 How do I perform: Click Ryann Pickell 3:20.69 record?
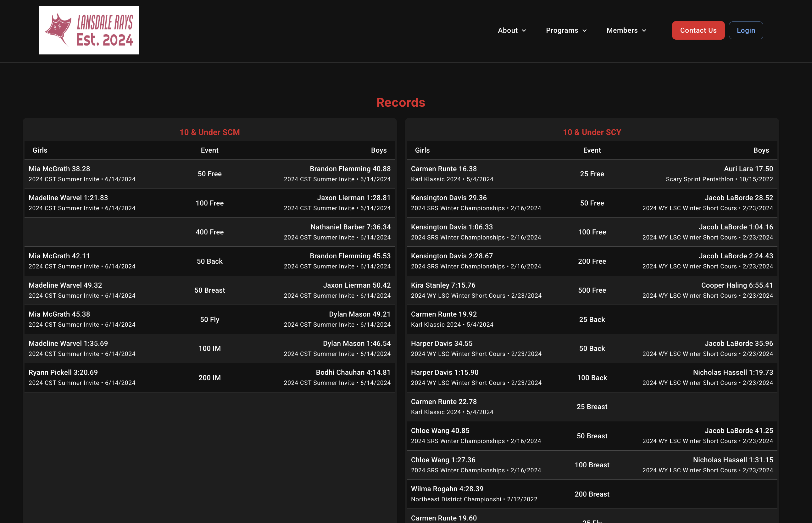63,373
